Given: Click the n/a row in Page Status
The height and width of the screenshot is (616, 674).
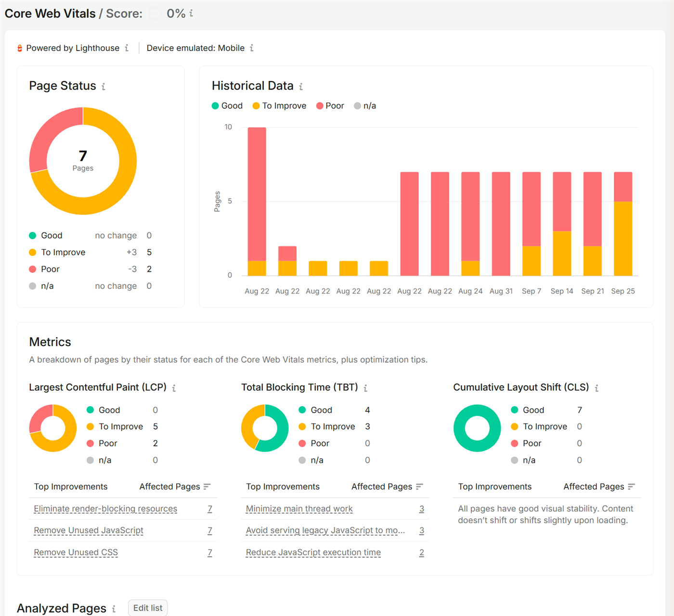Looking at the screenshot, I should pos(91,286).
